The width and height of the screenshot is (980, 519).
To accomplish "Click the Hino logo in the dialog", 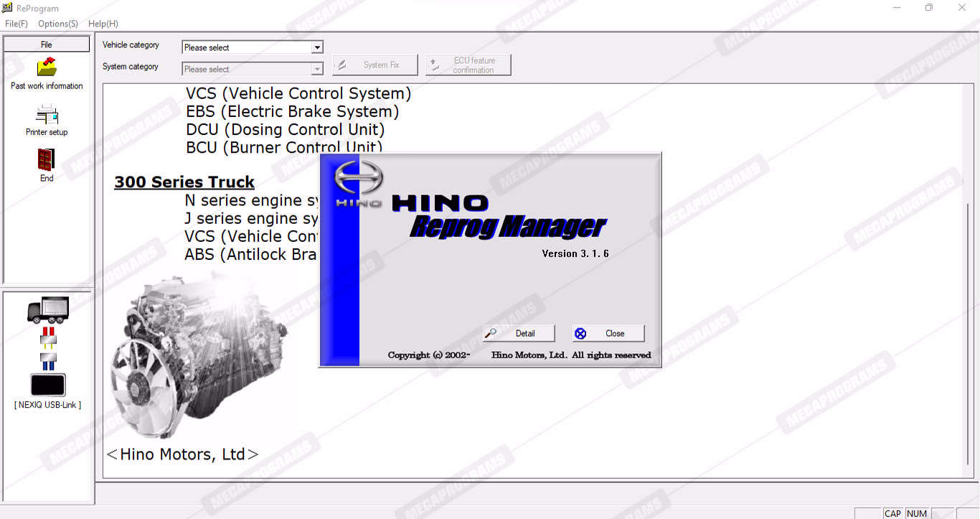I will click(359, 183).
